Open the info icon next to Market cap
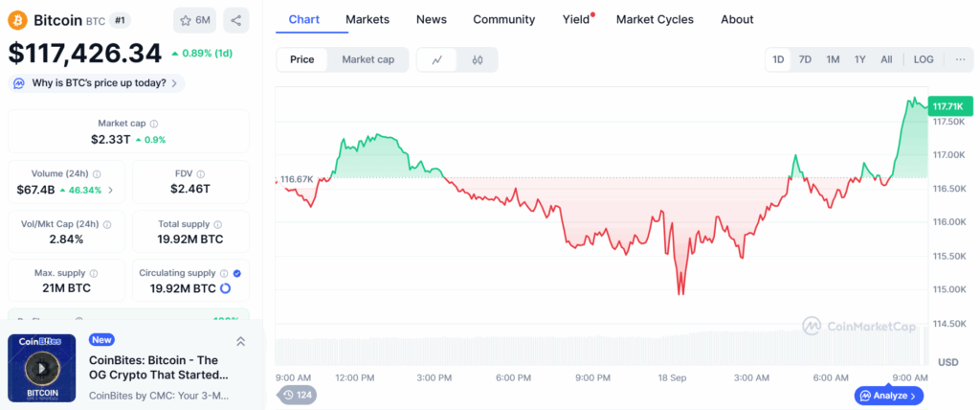This screenshot has width=980, height=410. pyautogui.click(x=154, y=124)
